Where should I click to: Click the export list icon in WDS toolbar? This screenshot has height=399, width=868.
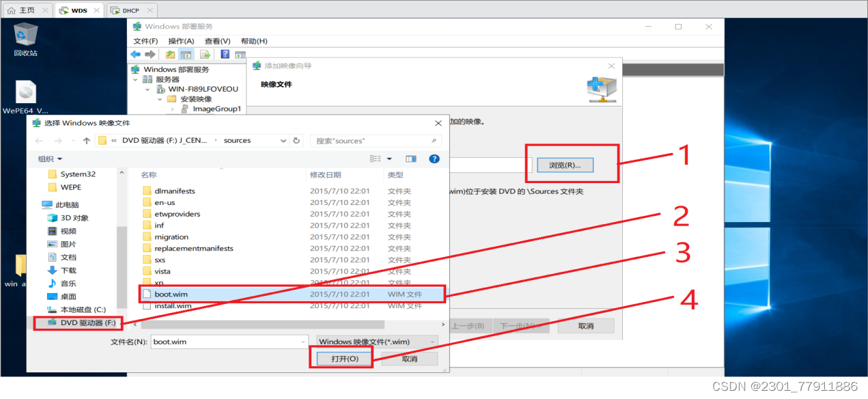pyautogui.click(x=204, y=55)
